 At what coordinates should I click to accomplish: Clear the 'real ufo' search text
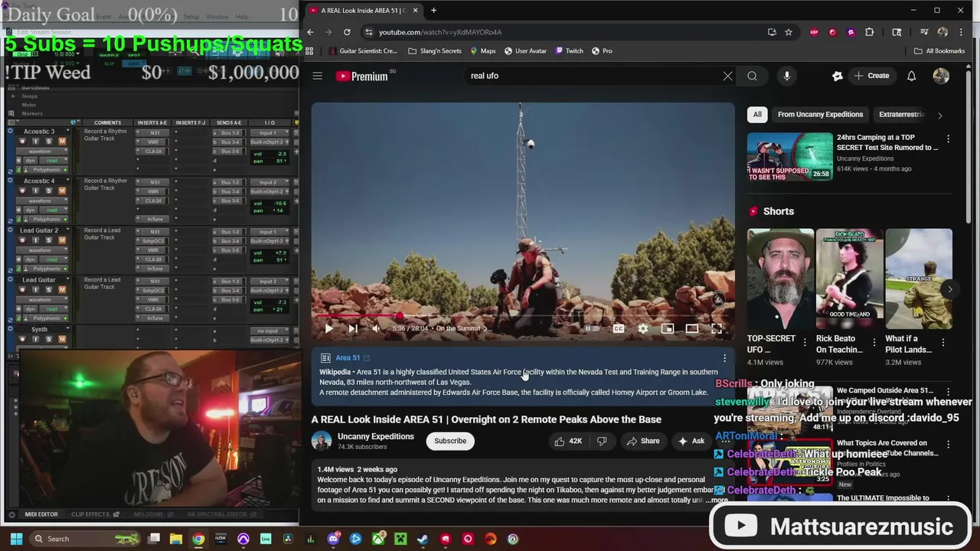click(727, 76)
